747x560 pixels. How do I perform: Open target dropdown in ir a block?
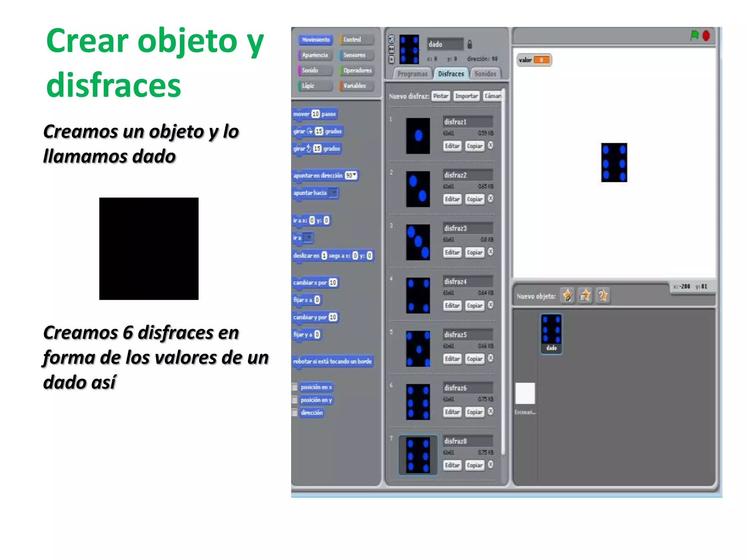coord(308,238)
